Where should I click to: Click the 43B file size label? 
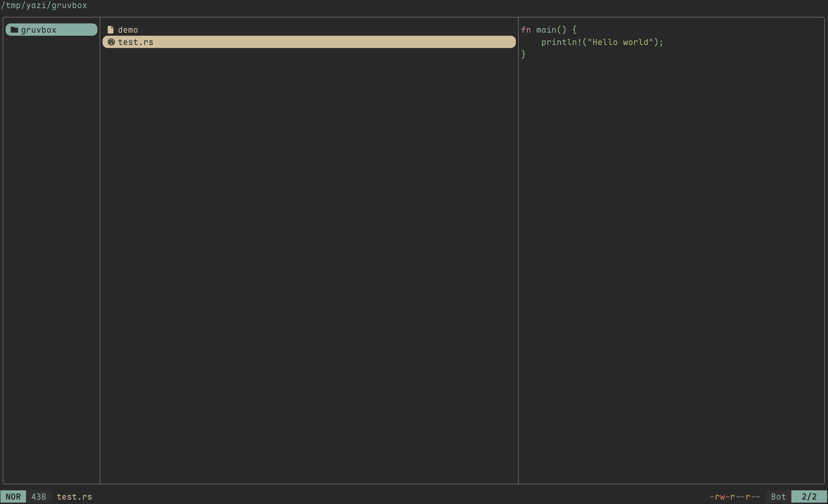click(39, 497)
